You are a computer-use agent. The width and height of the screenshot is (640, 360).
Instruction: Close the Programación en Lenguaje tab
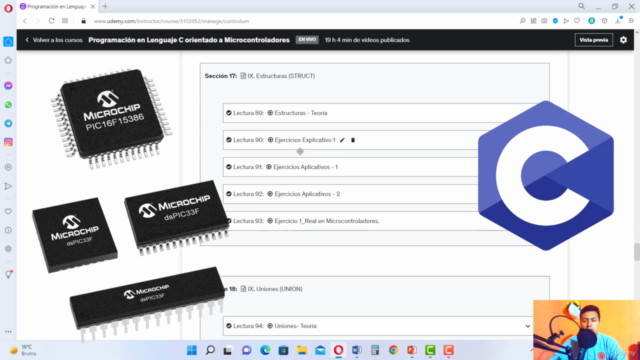coord(93,7)
